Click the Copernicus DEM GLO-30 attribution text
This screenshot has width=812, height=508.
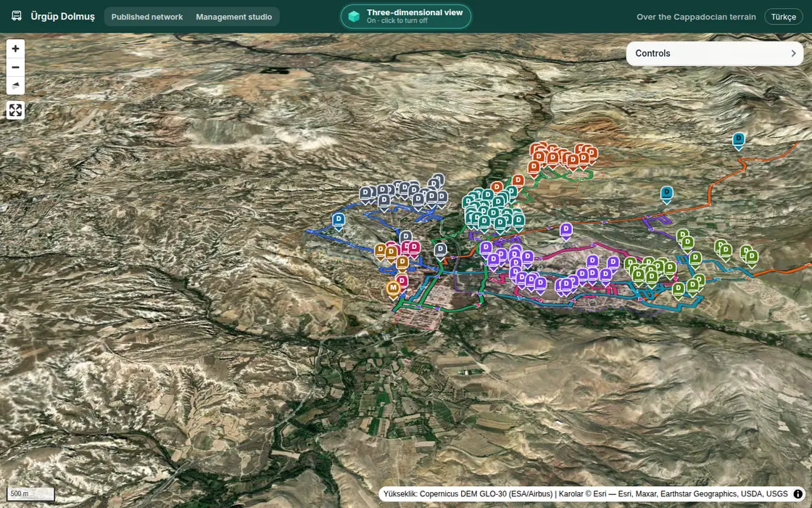pos(468,494)
